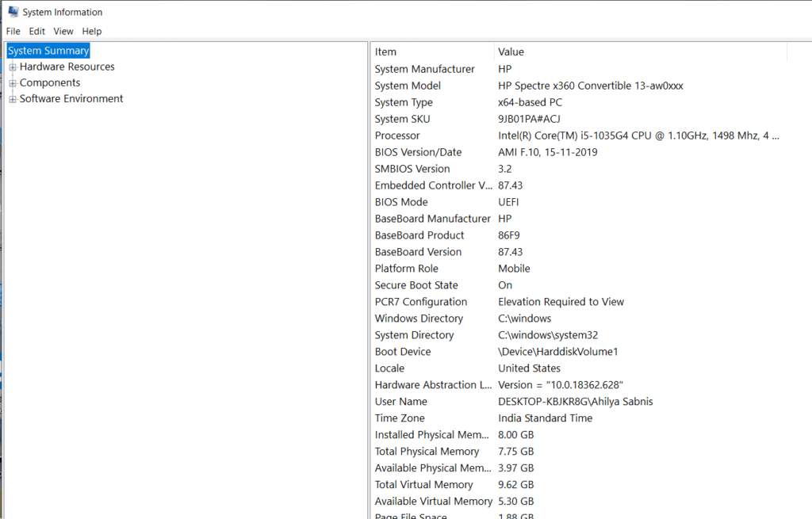Screen dimensions: 812x519
Task: Select the BIOS Version/Date row
Action: click(x=418, y=152)
